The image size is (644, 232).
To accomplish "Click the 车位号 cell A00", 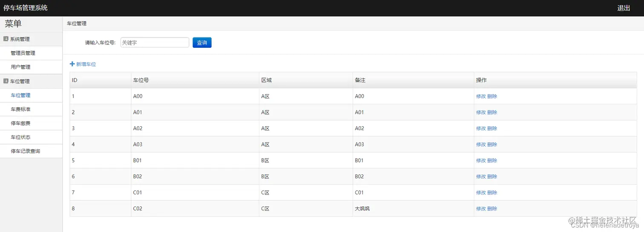I will 195,96.
